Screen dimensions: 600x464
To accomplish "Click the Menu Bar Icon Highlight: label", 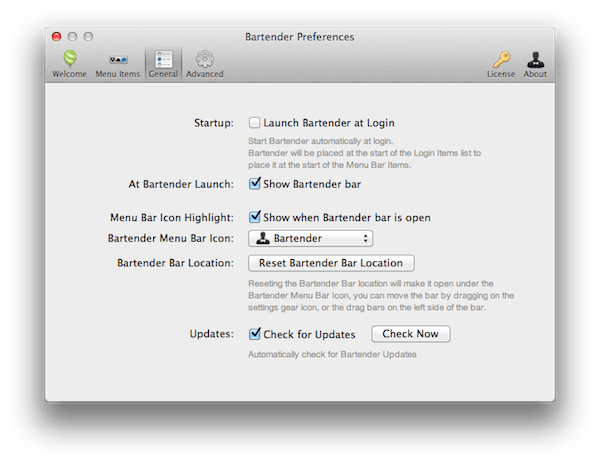I will (172, 218).
